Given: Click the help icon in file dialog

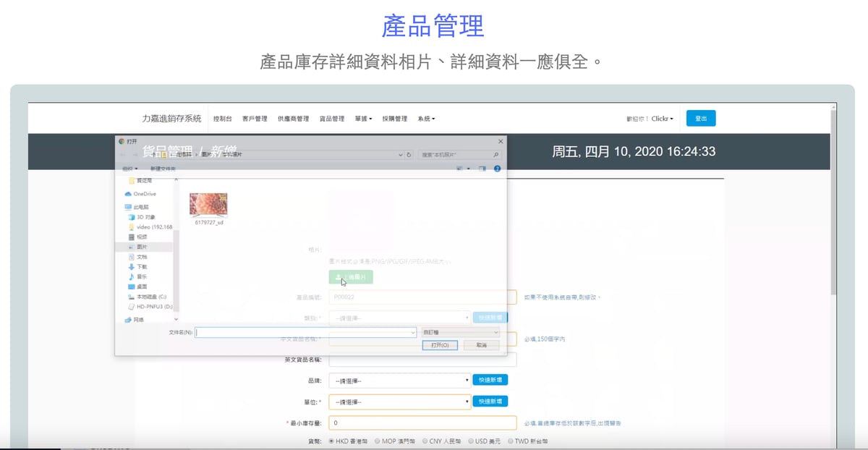Looking at the screenshot, I should (x=497, y=169).
